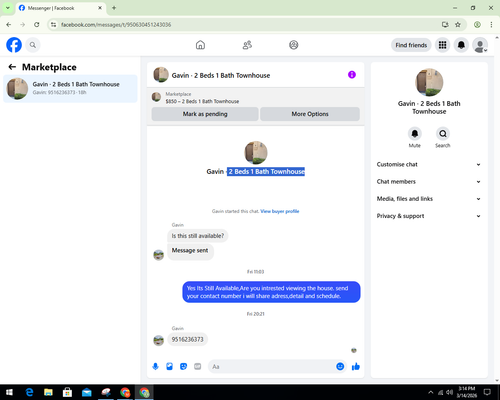Viewport: 500px width, 400px height.
Task: Choose a sticker icon
Action: pyautogui.click(x=183, y=367)
